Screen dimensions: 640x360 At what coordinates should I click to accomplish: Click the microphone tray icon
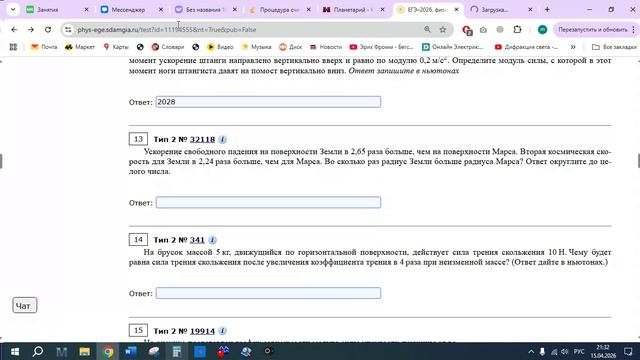pos(542,351)
